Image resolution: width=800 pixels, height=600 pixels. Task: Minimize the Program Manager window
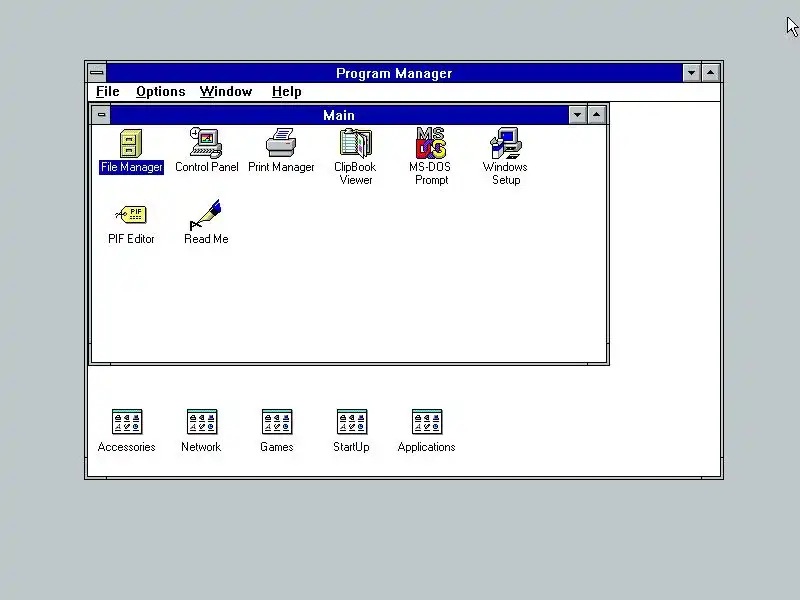coord(691,73)
